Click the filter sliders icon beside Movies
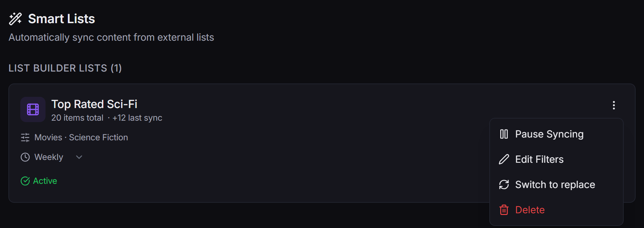The width and height of the screenshot is (644, 228). click(x=25, y=138)
